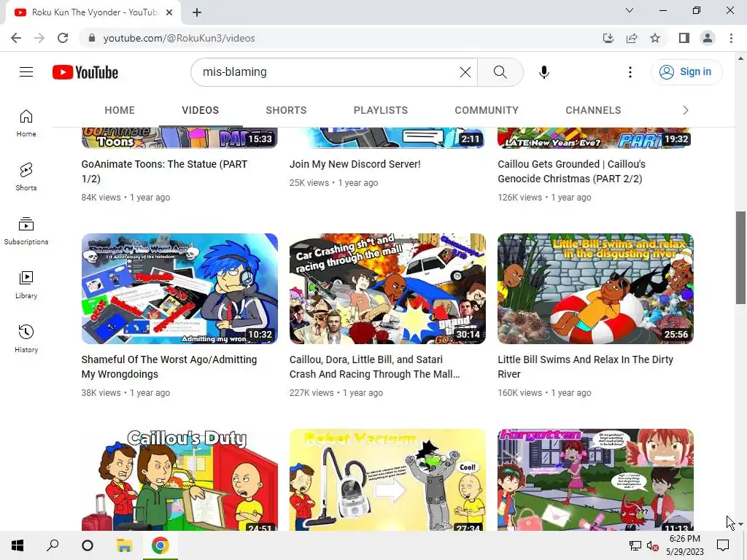Click the browser forward arrow
This screenshot has height=560, width=747.
[39, 38]
